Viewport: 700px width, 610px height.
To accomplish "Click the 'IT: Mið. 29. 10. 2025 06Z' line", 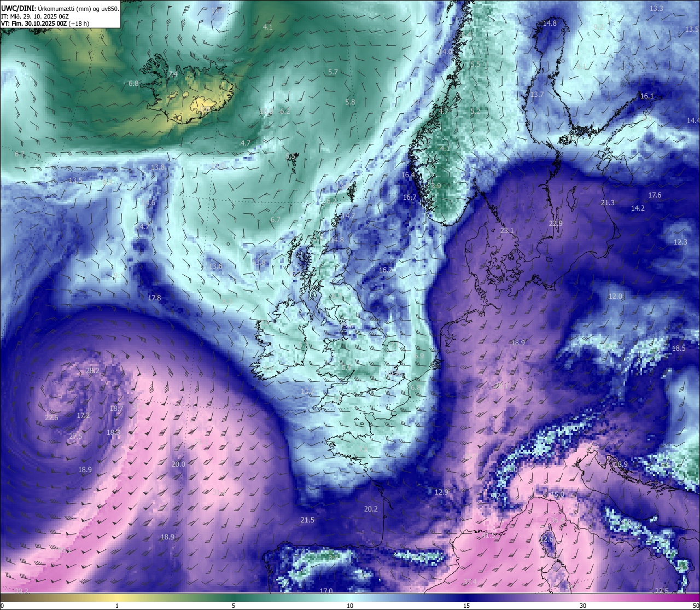I will click(x=35, y=16).
